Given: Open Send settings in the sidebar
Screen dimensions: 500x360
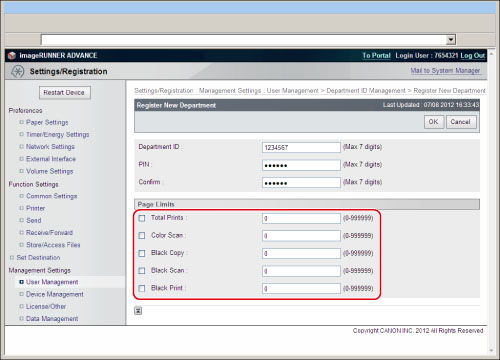Looking at the screenshot, I should pyautogui.click(x=34, y=220).
